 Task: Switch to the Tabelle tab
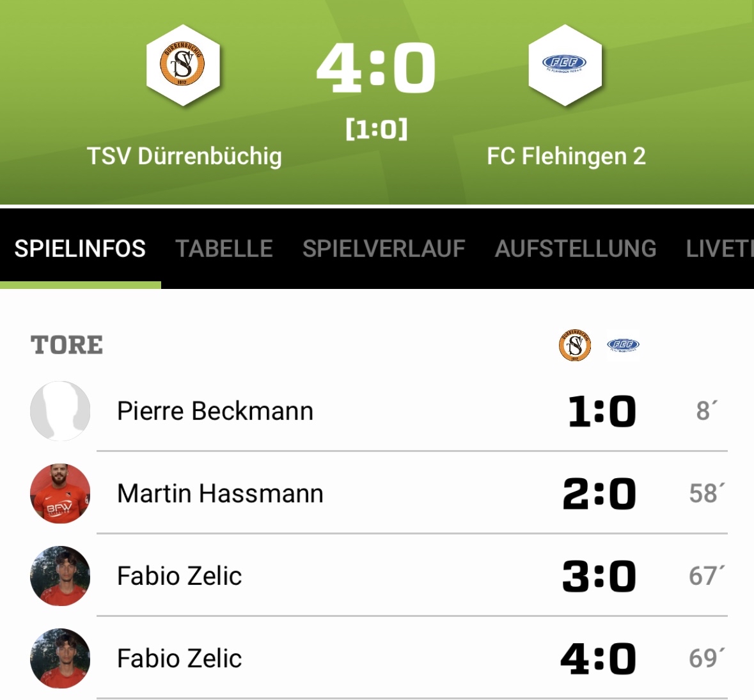point(224,249)
